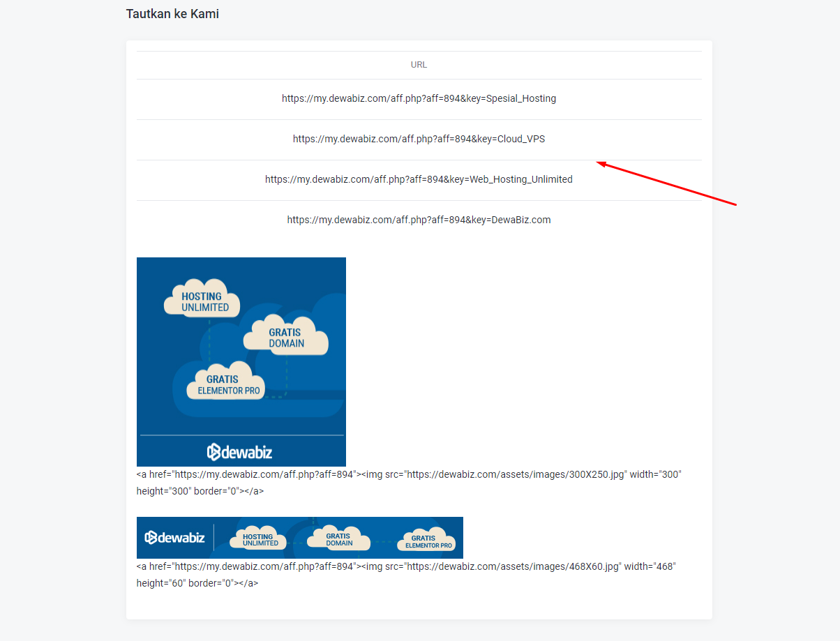Click the 468X60.jpg embed code snippet
This screenshot has height=641, width=840.
click(405, 567)
